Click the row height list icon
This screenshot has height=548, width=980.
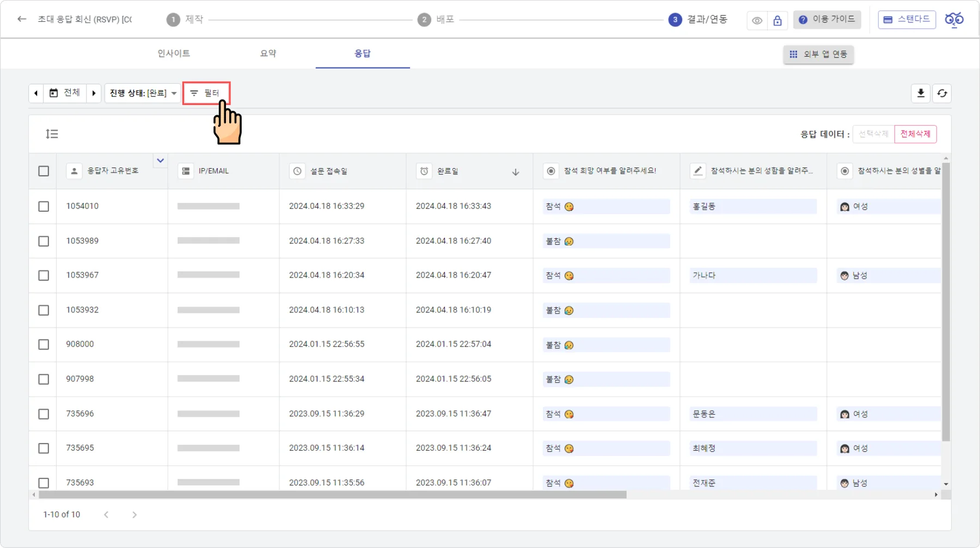(52, 134)
